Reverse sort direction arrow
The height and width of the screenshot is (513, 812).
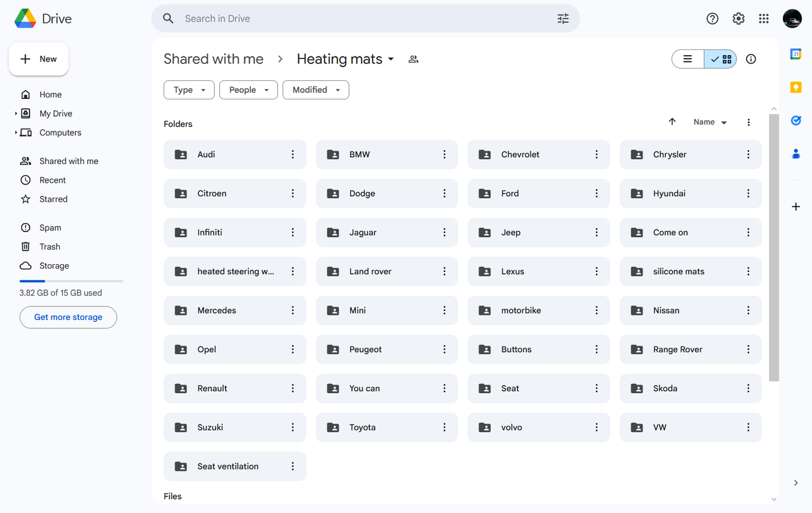pyautogui.click(x=672, y=122)
